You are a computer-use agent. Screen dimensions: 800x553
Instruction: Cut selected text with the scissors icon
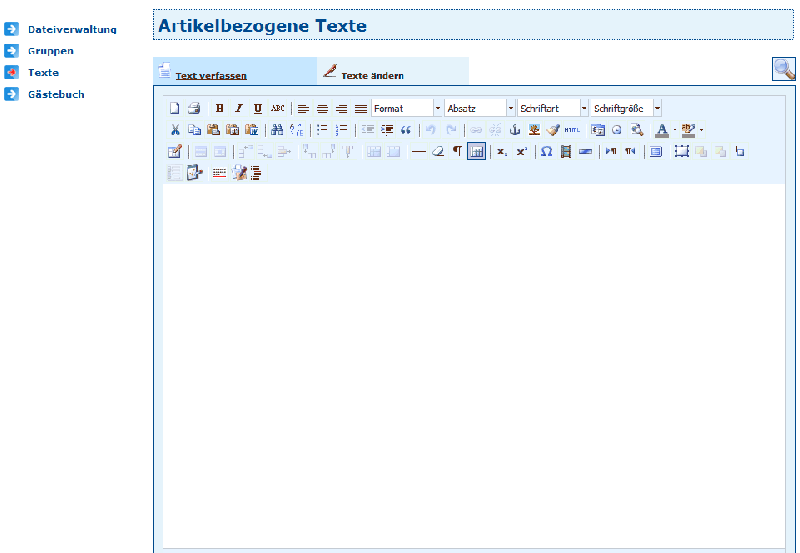(x=175, y=130)
